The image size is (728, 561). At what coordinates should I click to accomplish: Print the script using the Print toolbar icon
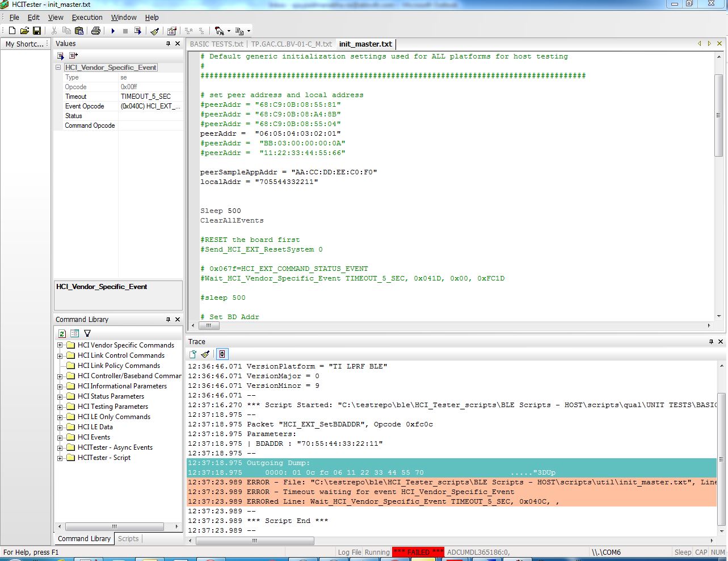click(x=96, y=30)
